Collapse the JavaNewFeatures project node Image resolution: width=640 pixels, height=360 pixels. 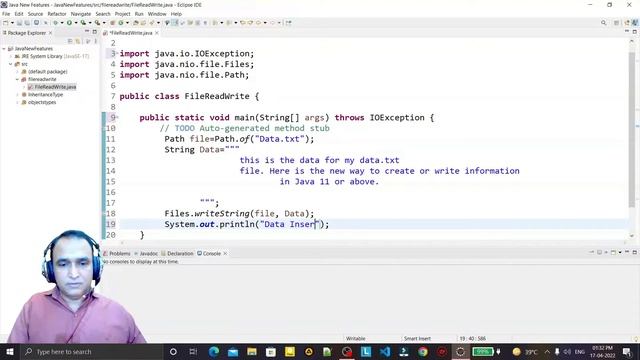4,49
